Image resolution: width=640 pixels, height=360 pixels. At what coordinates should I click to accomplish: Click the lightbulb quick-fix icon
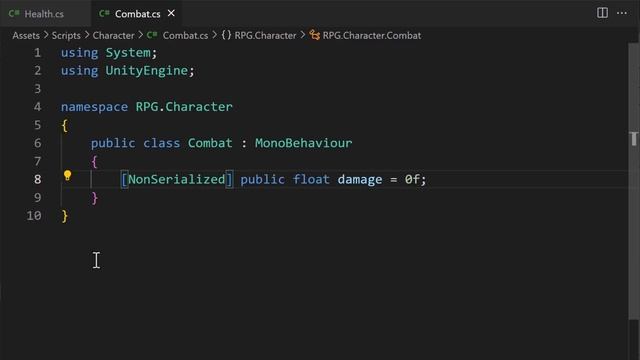tap(67, 176)
